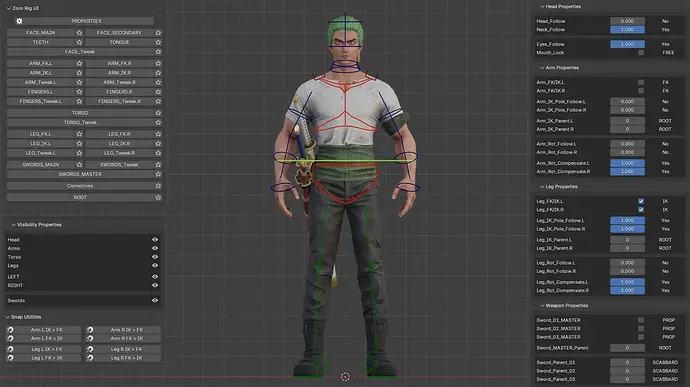690x387 pixels.
Task: Click snap icon beside Arm L IK > FK
Action: click(10, 330)
